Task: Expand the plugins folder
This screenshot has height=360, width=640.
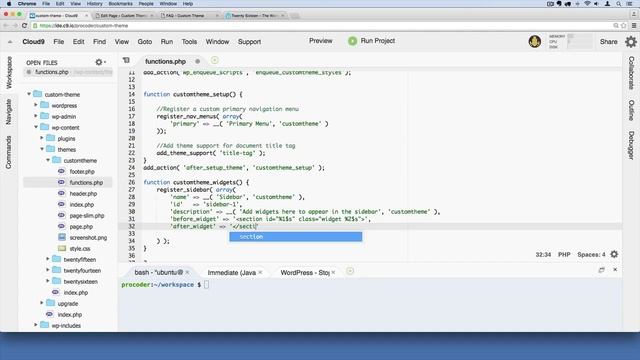Action: click(42, 138)
